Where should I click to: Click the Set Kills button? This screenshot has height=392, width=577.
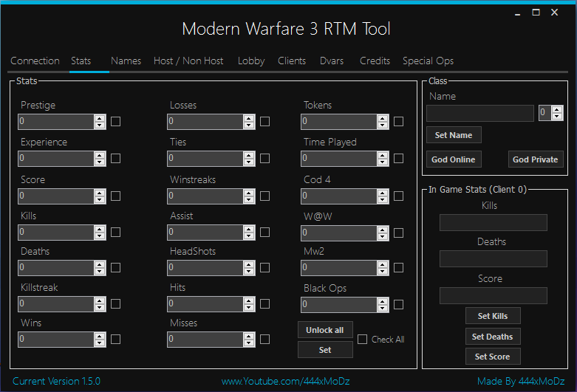click(493, 316)
